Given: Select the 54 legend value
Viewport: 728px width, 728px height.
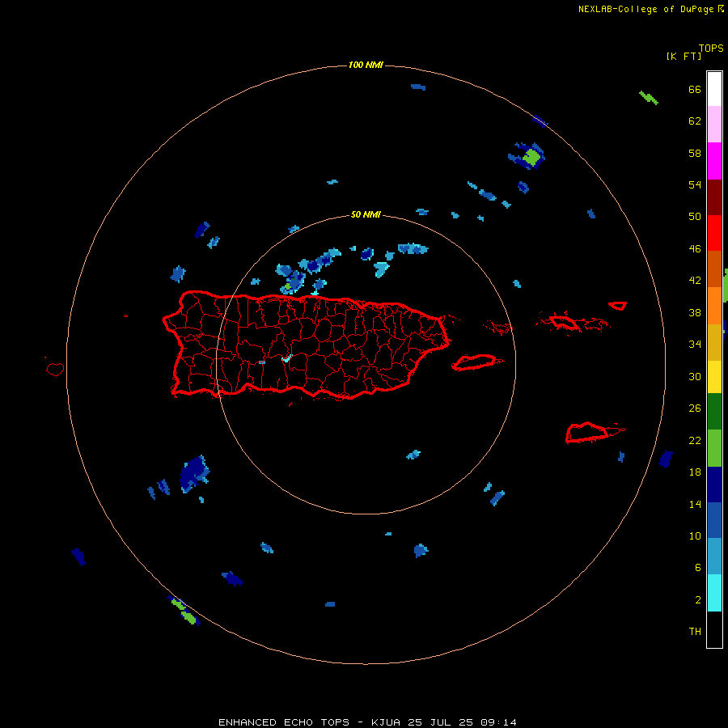Looking at the screenshot, I should [695, 184].
